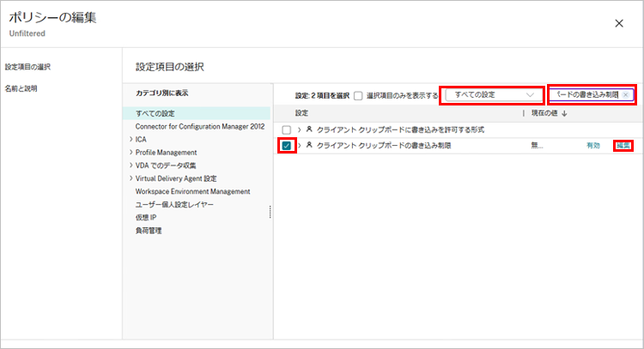This screenshot has width=644, height=349.
Task: Click user icon beside 書き込みを許可する形式 row
Action: click(309, 129)
